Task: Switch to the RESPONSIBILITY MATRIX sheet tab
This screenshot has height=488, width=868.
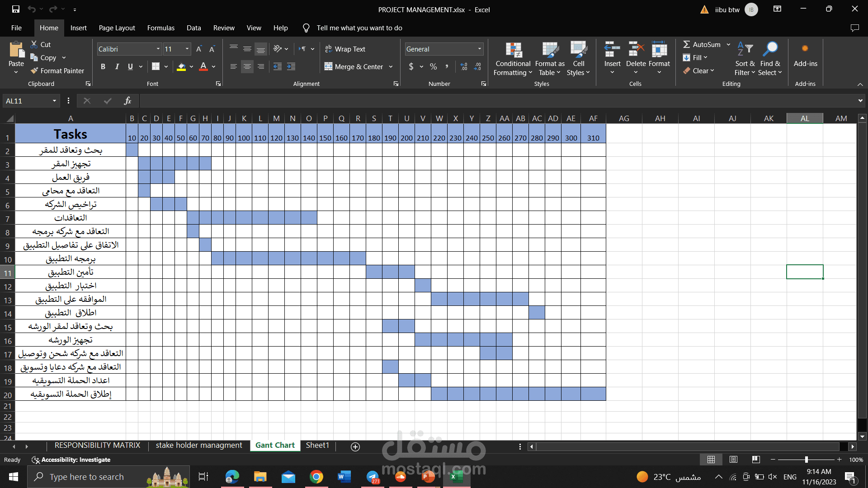Action: click(97, 446)
